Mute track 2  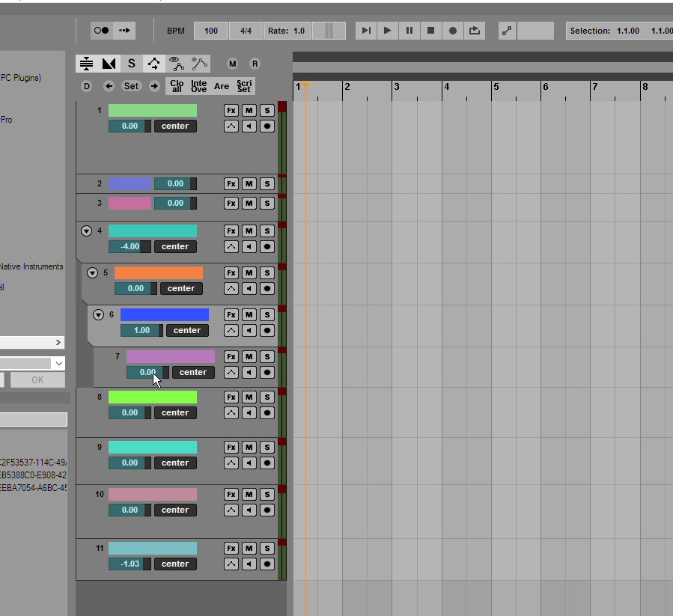pyautogui.click(x=249, y=183)
